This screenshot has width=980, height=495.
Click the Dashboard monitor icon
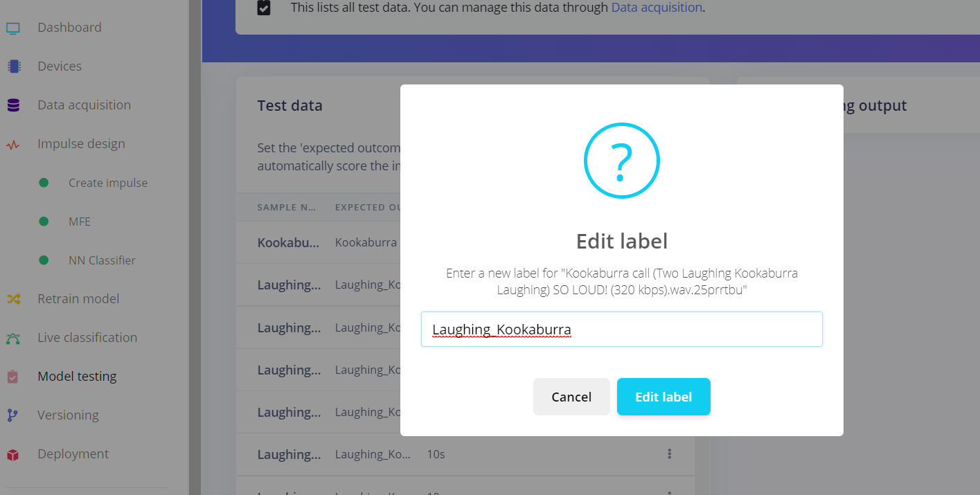click(x=13, y=28)
